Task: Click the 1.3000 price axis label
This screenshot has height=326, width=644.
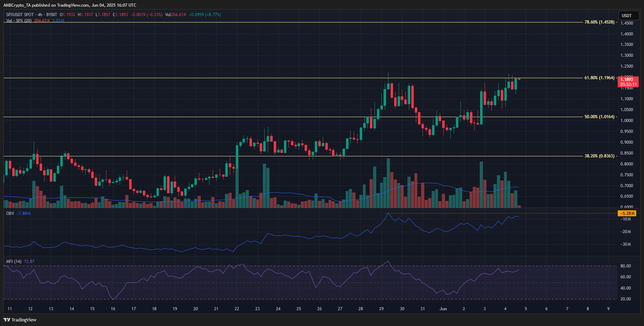Action: click(x=627, y=55)
